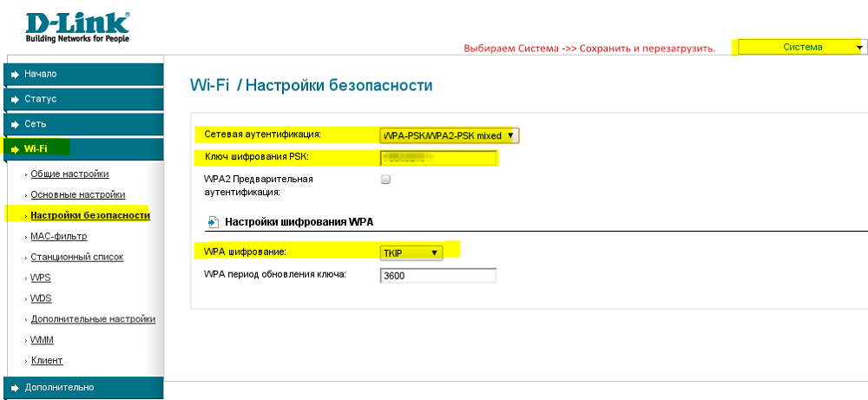Screen dimensions: 868x400
Task: Click the WPA период обновления ключа field
Action: tap(437, 276)
